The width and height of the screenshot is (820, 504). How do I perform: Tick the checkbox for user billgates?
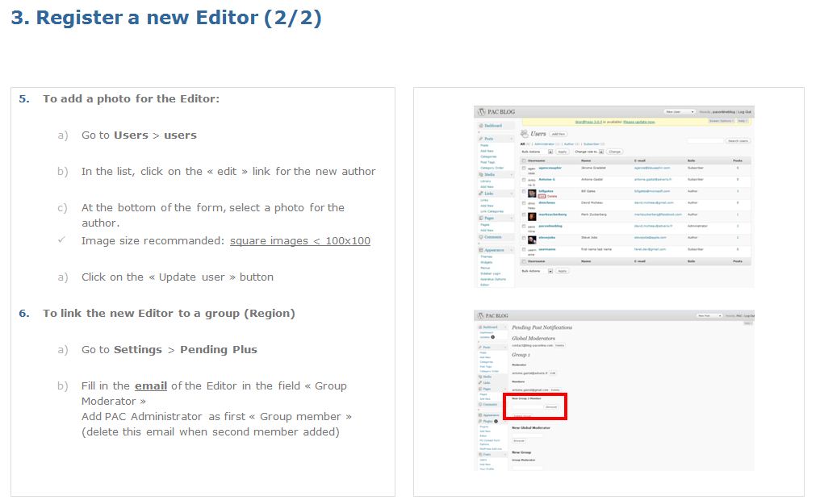pyautogui.click(x=524, y=191)
